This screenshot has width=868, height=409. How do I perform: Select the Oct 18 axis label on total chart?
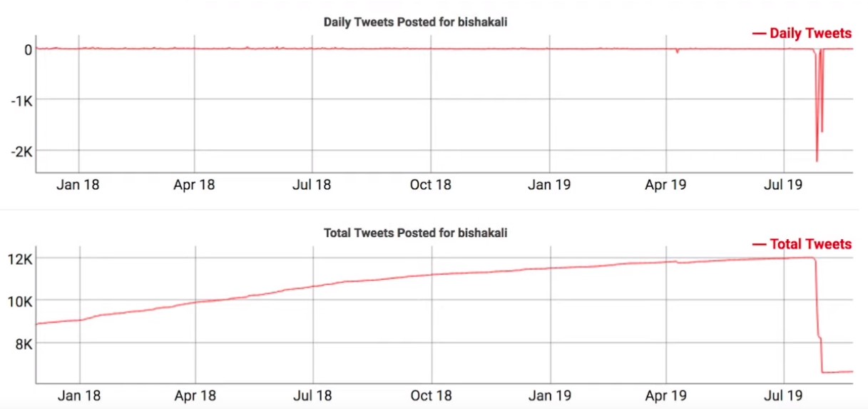(431, 395)
